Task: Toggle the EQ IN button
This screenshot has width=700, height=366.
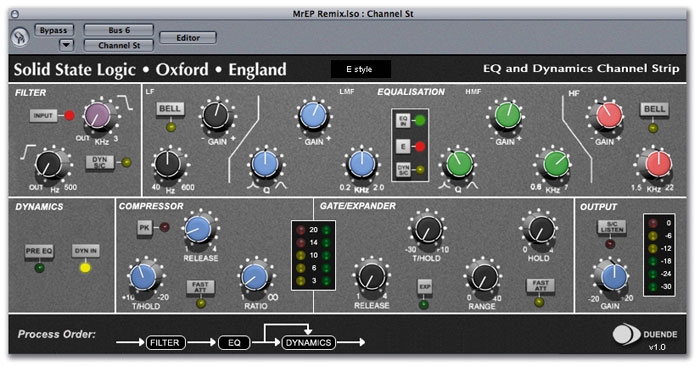Action: pos(403,121)
